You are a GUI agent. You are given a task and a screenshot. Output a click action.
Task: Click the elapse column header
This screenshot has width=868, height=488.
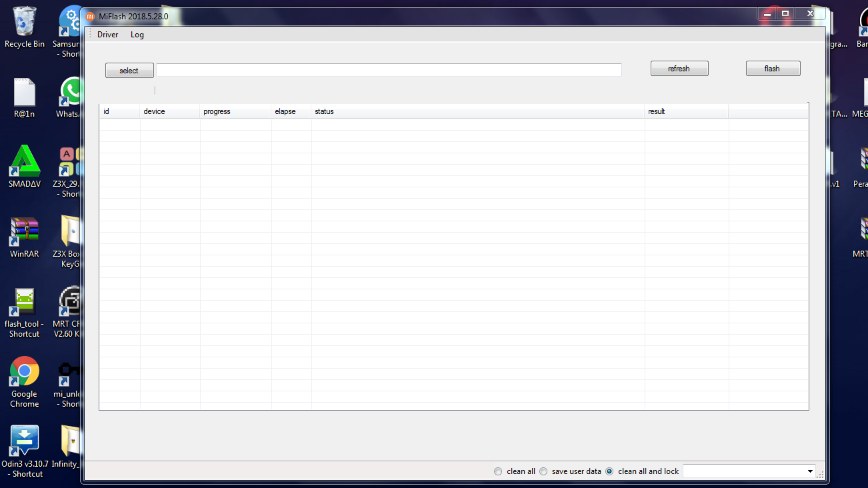[x=291, y=111]
